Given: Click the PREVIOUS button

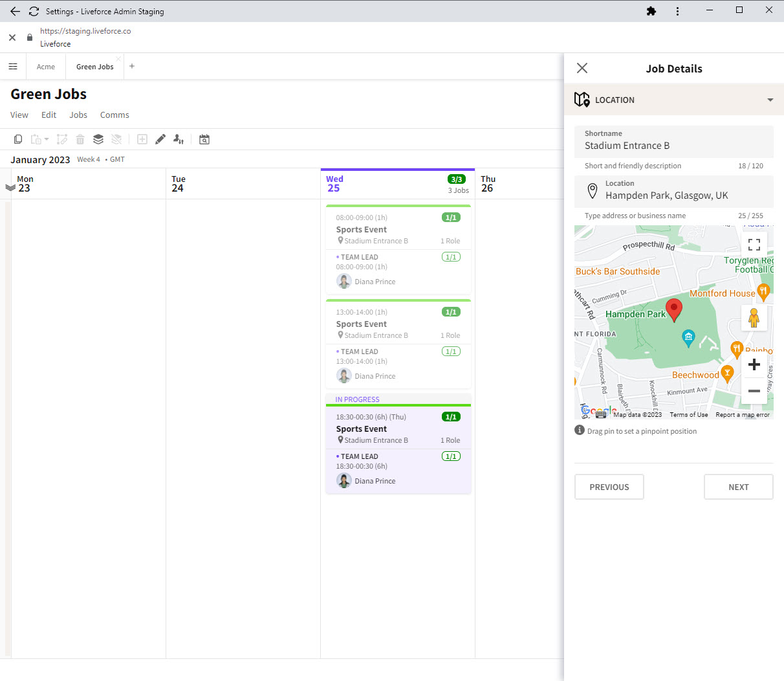Looking at the screenshot, I should [609, 487].
